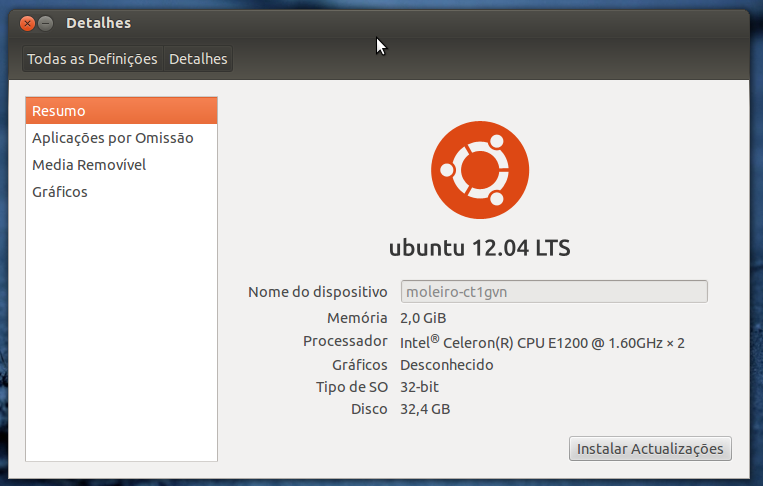This screenshot has height=486, width=763.
Task: Click the Tipo de SO label
Action: click(352, 387)
